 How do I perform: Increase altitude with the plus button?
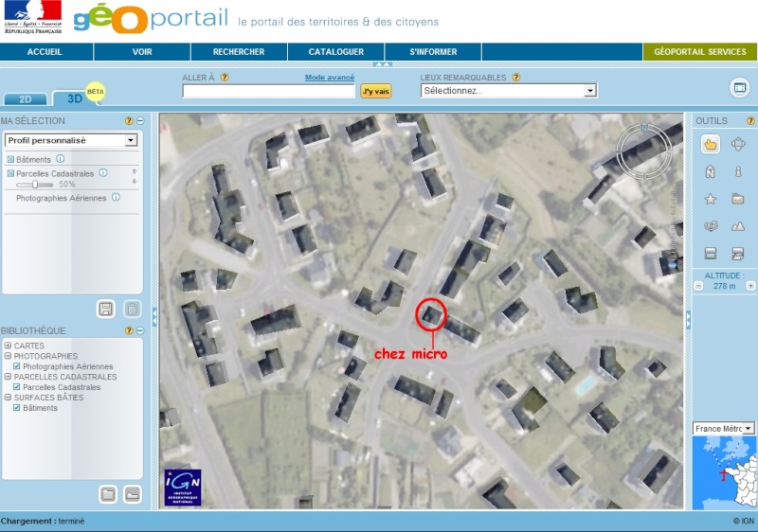(750, 286)
